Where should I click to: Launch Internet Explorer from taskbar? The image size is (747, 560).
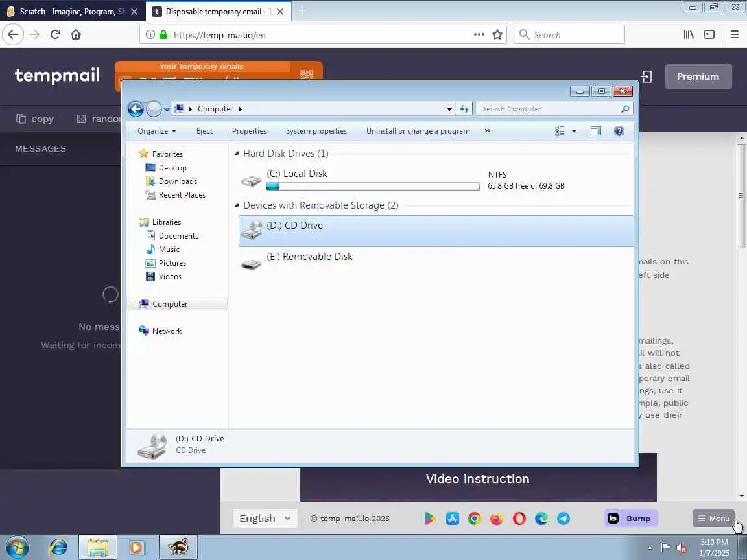point(58,547)
